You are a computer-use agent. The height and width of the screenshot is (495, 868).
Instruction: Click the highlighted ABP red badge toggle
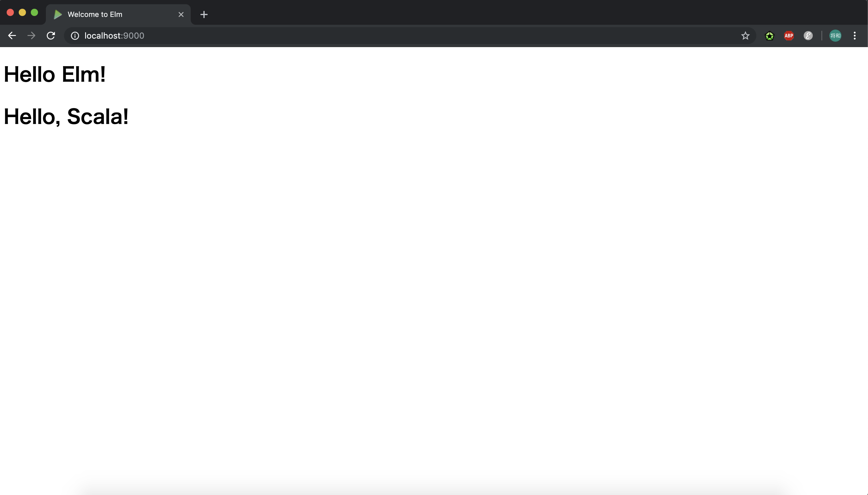coord(789,36)
